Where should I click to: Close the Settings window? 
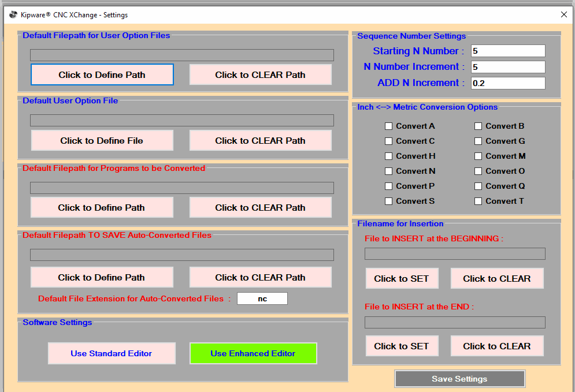[563, 14]
